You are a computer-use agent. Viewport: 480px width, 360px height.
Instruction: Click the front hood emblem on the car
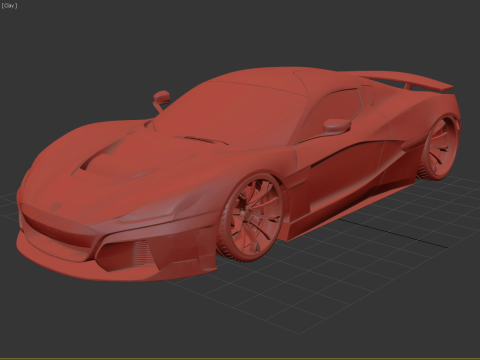tap(56, 207)
